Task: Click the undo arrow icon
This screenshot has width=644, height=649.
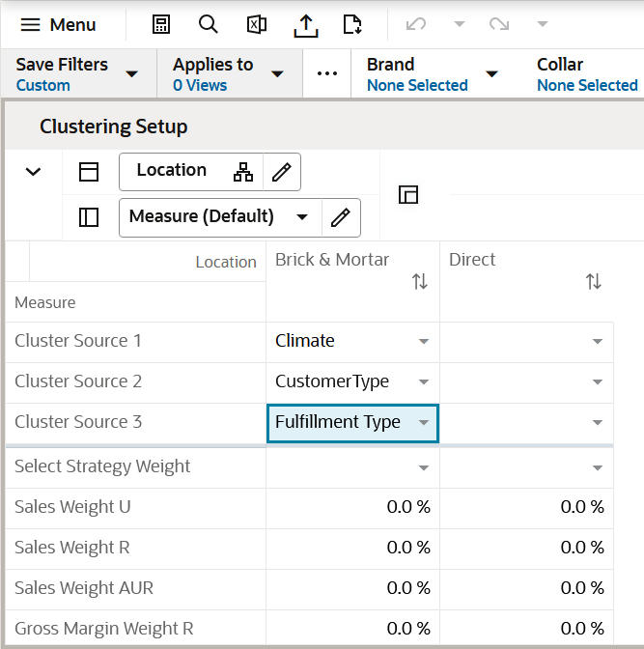Action: tap(415, 24)
